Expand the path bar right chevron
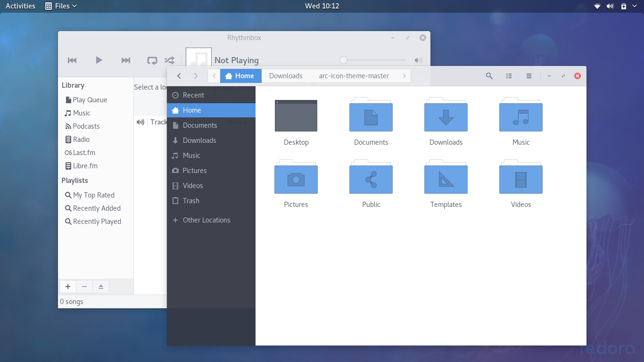644x362 pixels. tap(405, 76)
